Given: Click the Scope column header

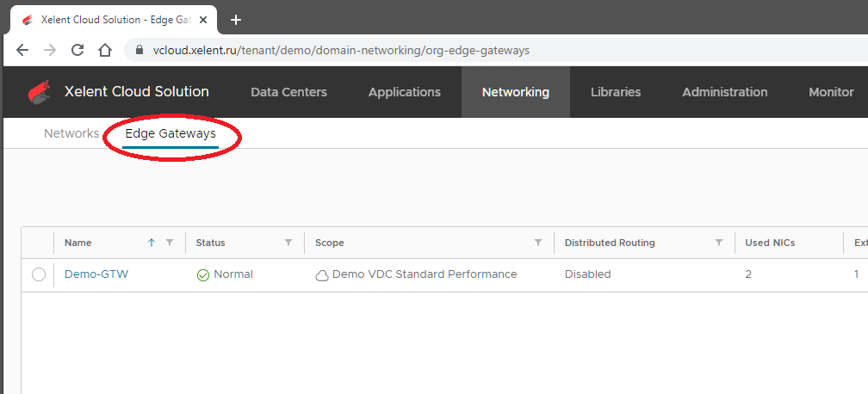Looking at the screenshot, I should click(329, 243).
